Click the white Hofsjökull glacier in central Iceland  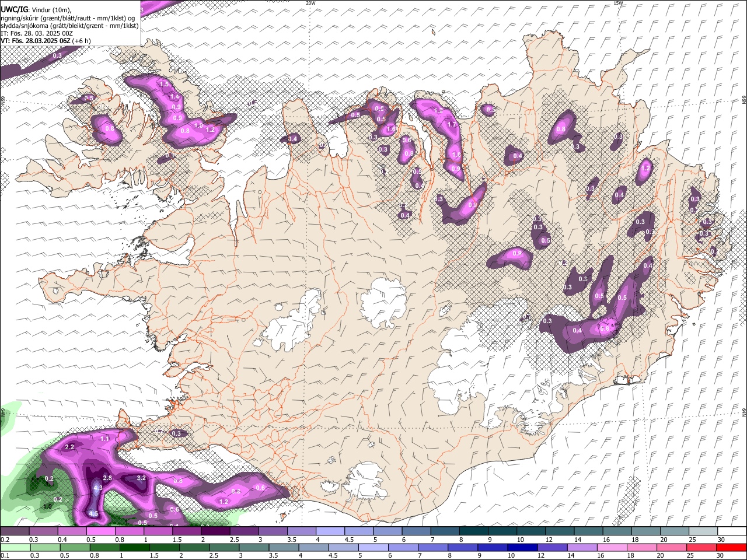pos(384,302)
